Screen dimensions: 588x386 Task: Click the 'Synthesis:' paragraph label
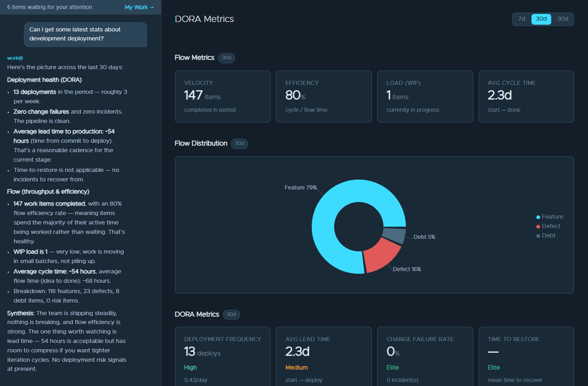[21, 313]
